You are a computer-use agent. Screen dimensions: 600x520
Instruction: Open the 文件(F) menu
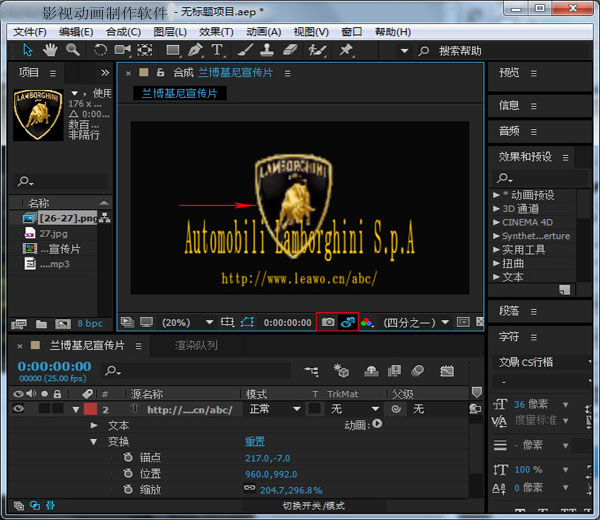tap(29, 32)
